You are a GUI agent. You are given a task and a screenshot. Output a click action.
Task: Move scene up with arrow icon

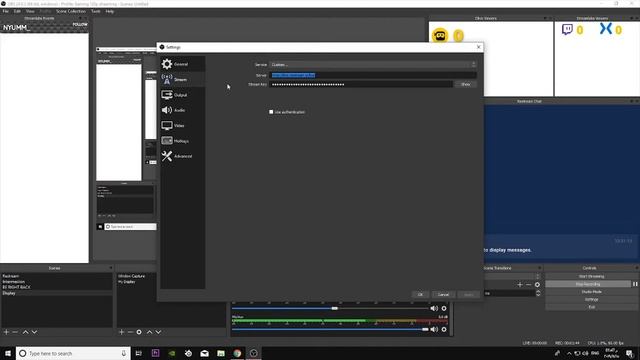tap(26, 332)
